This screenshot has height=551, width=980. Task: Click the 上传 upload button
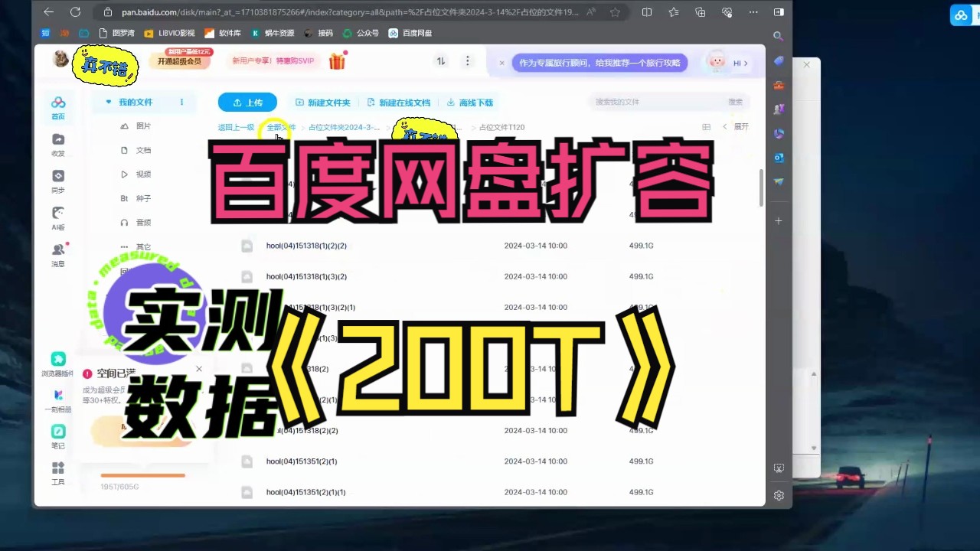[247, 103]
